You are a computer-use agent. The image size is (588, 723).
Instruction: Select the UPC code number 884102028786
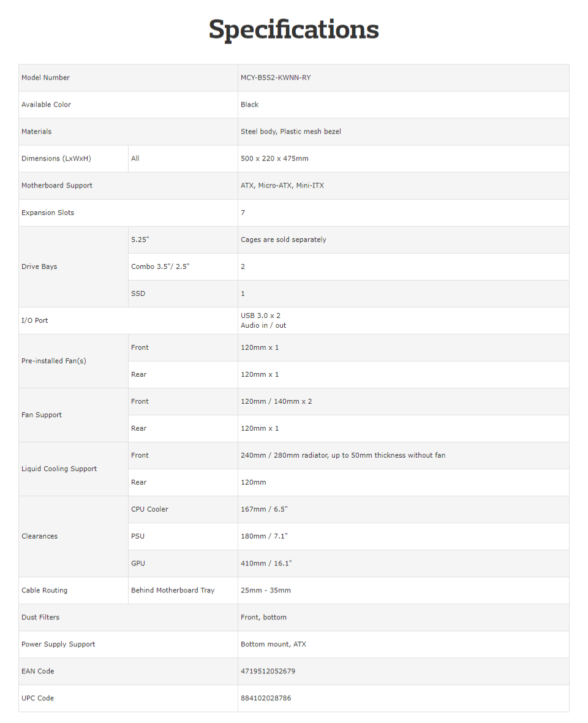coord(266,698)
